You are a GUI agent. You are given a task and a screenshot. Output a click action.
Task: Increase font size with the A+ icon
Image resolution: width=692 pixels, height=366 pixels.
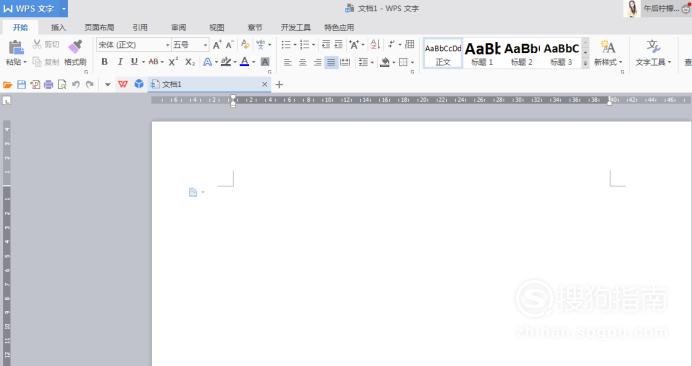click(x=217, y=45)
